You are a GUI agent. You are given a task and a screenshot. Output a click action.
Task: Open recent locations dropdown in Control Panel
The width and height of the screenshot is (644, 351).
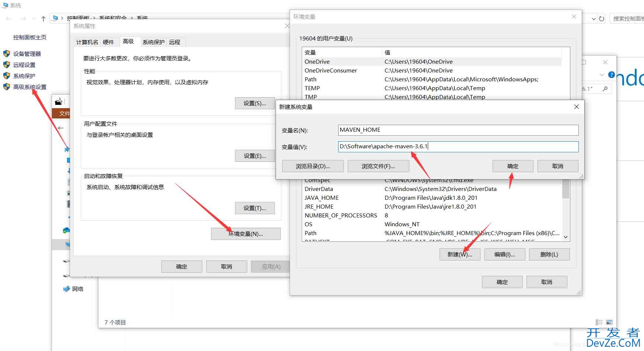(x=34, y=18)
